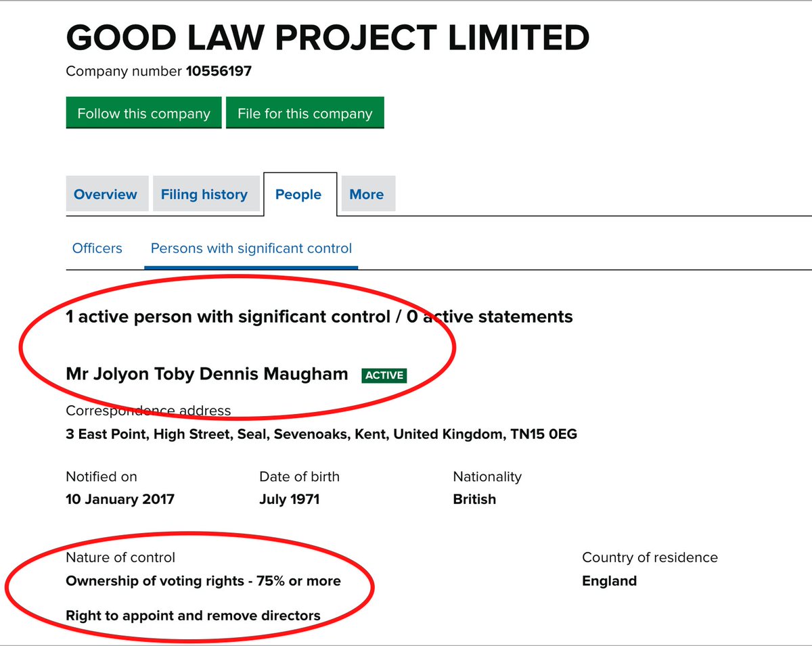Click the File for this company button
This screenshot has width=812, height=646.
click(304, 113)
